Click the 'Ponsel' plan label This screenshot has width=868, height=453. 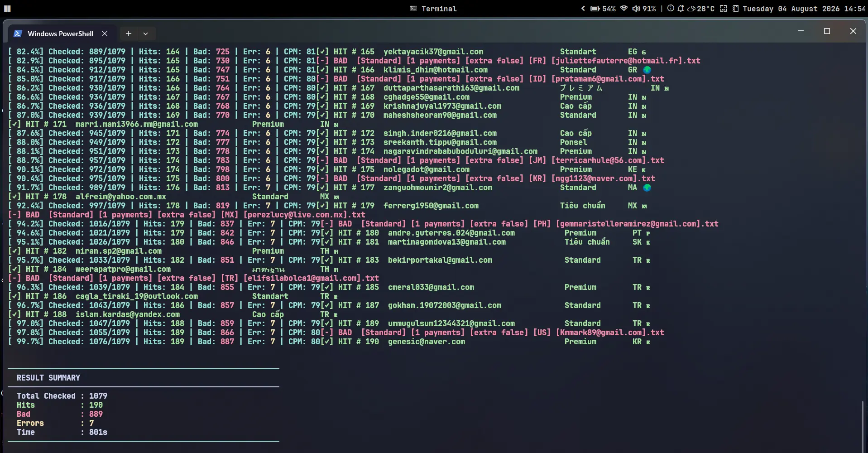[573, 142]
